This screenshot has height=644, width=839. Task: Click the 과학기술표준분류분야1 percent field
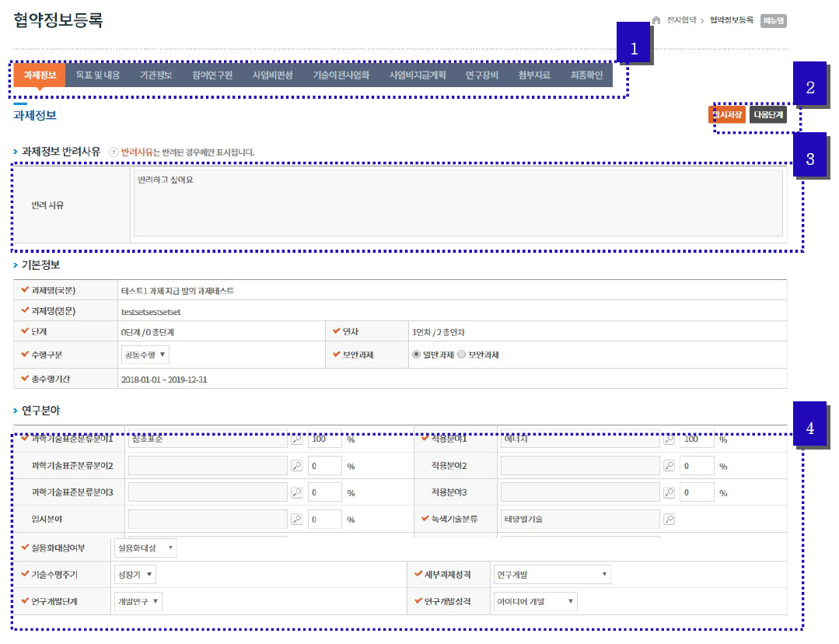point(325,439)
